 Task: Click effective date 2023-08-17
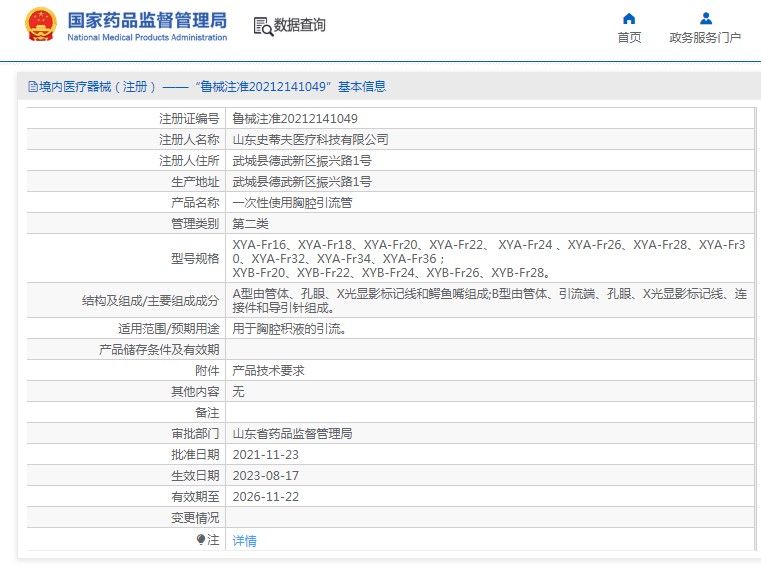coord(265,476)
